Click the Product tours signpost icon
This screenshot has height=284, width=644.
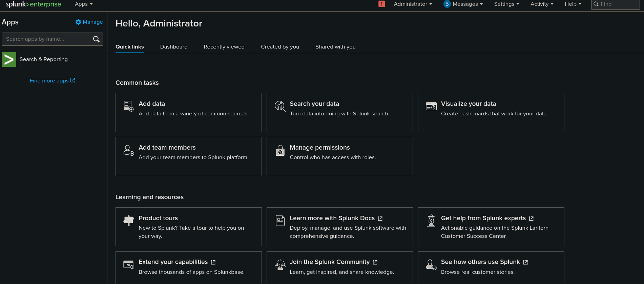[x=129, y=221]
